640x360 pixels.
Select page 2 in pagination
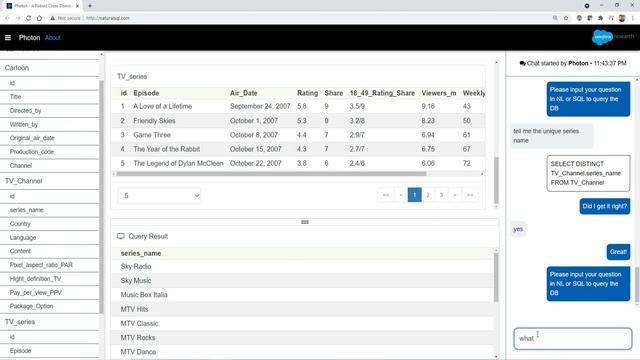pyautogui.click(x=428, y=195)
